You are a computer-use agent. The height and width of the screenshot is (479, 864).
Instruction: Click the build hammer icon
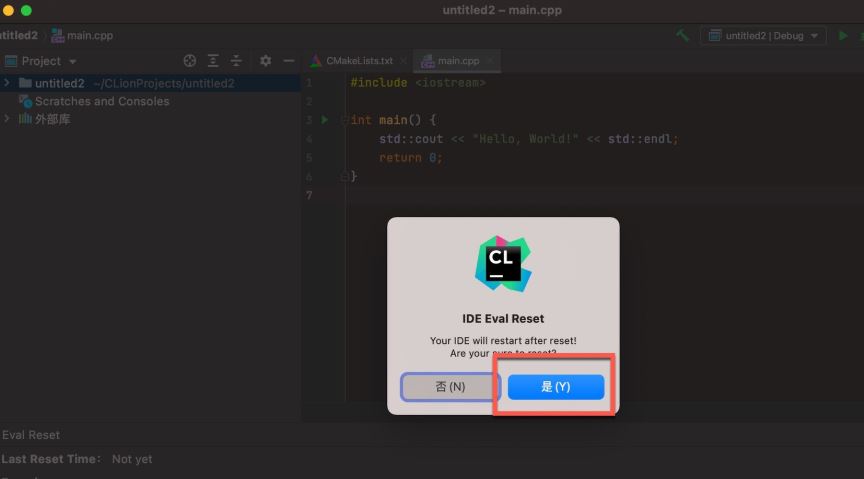(x=683, y=35)
